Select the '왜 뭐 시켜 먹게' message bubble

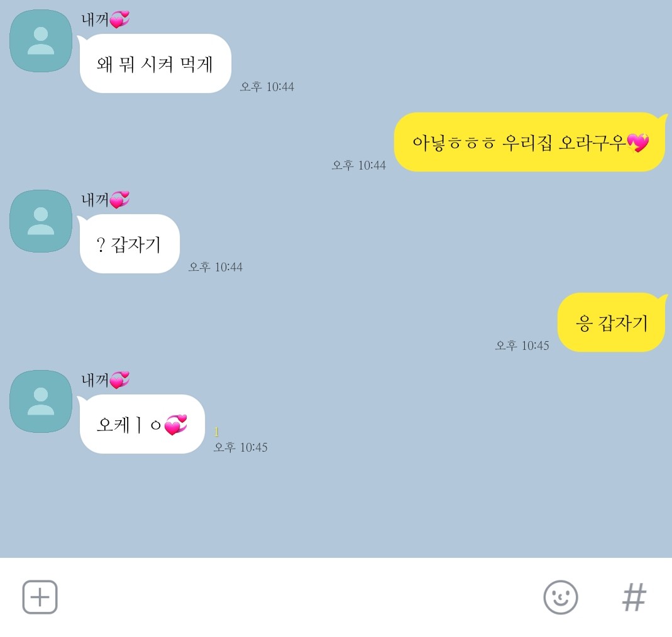(155, 63)
